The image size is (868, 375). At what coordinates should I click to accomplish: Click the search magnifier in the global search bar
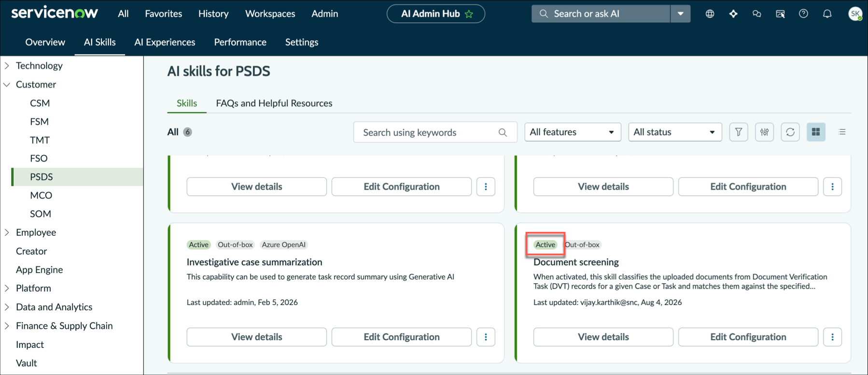click(544, 14)
